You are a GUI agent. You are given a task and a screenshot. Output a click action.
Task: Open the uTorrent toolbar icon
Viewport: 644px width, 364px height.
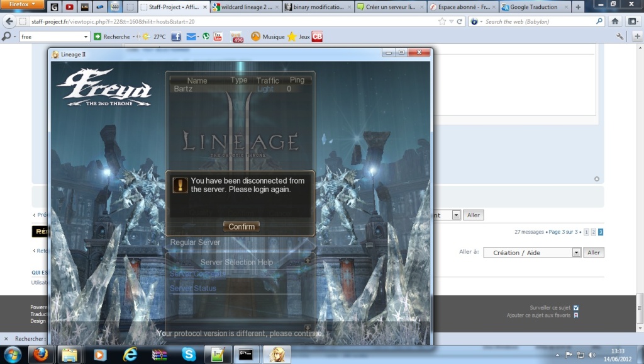click(206, 36)
